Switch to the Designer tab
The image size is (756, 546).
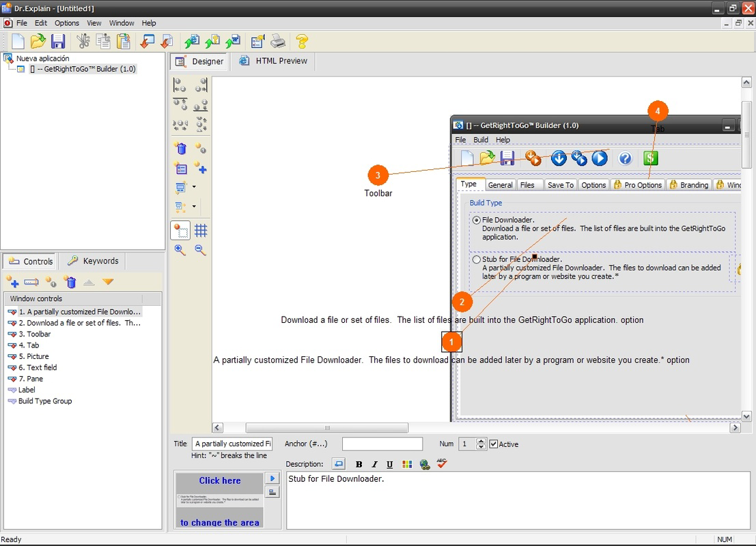point(199,61)
